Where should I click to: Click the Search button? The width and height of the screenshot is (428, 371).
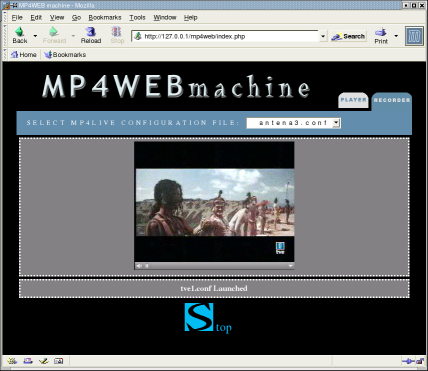(x=349, y=36)
